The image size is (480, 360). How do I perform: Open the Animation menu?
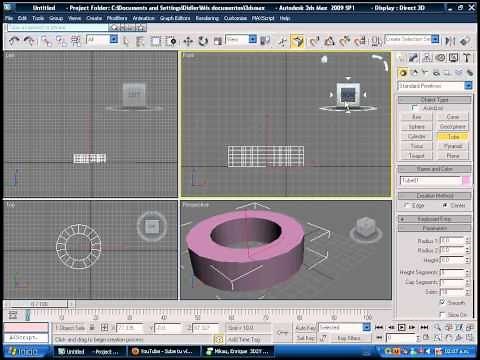[143, 18]
